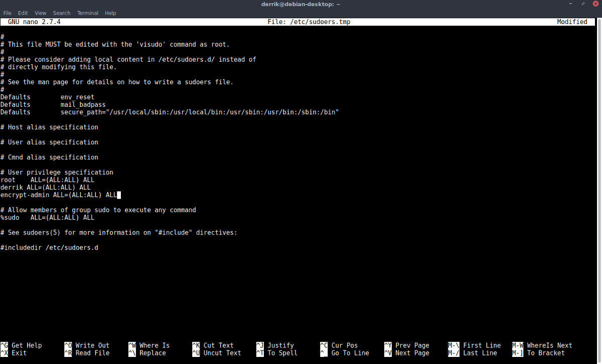The width and height of the screenshot is (602, 364).
Task: Click the '#includedir /etc/sudoers.d' line
Action: (x=49, y=248)
